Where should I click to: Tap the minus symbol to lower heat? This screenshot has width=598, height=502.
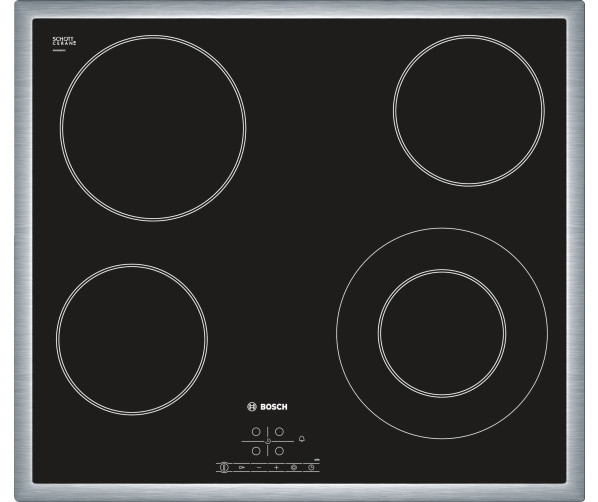tap(259, 467)
